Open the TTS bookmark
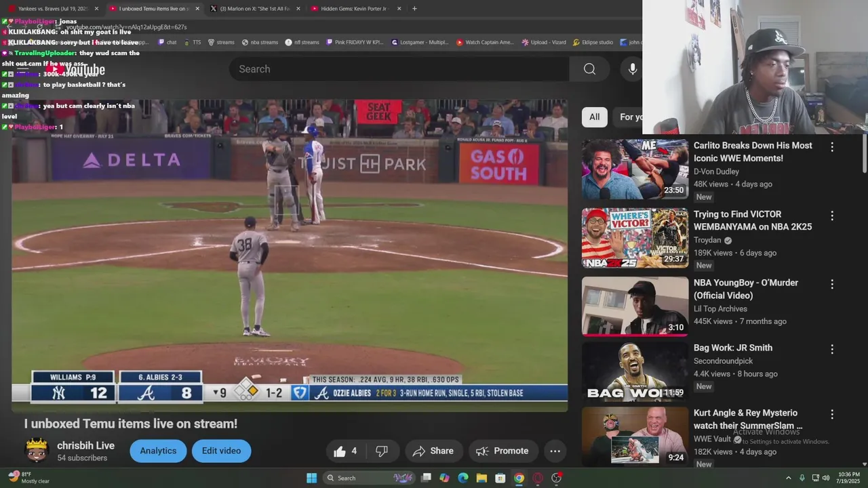Viewport: 868px width, 488px height. point(192,42)
